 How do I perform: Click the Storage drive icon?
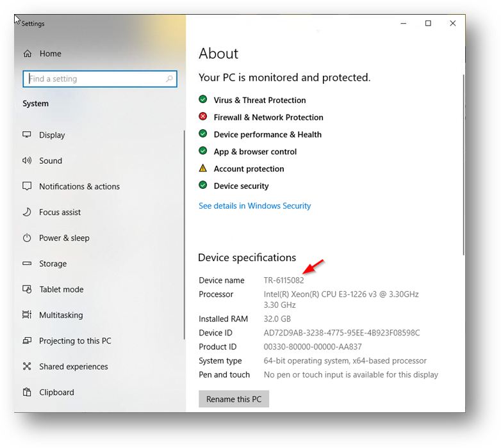27,264
